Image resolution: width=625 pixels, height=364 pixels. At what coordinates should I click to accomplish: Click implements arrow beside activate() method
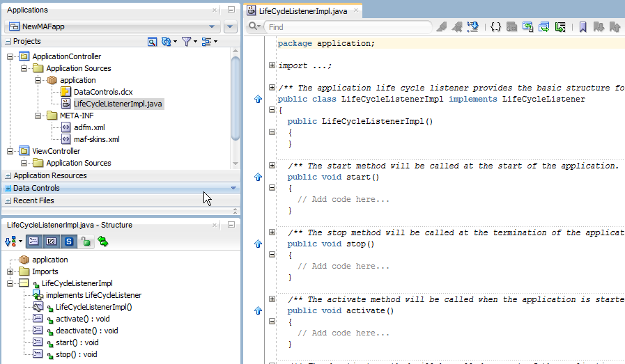(258, 310)
